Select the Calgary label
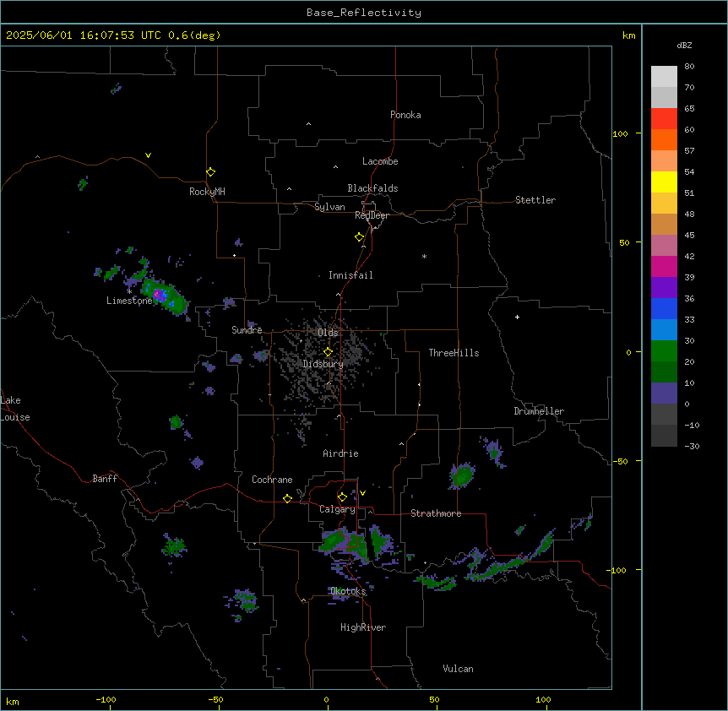 [x=337, y=509]
